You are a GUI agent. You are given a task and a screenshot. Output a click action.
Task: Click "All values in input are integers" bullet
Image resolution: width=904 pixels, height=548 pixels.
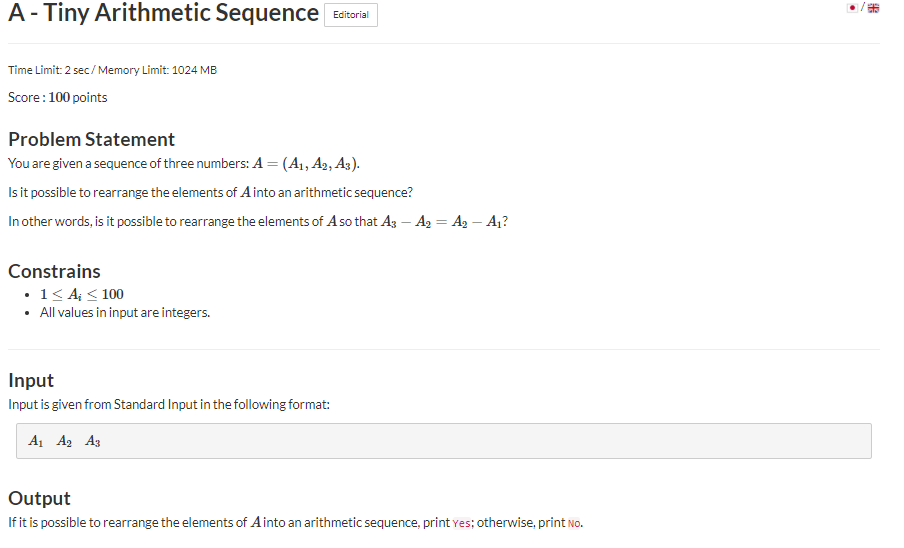point(124,312)
